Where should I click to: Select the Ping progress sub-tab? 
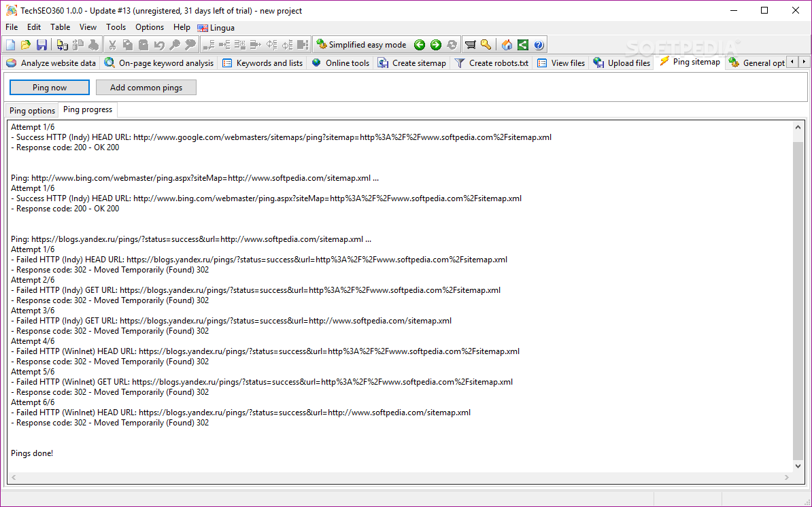click(88, 109)
